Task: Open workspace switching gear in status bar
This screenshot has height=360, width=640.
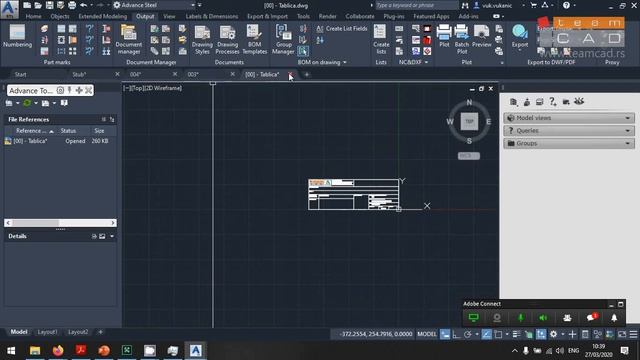Action: pyautogui.click(x=553, y=334)
